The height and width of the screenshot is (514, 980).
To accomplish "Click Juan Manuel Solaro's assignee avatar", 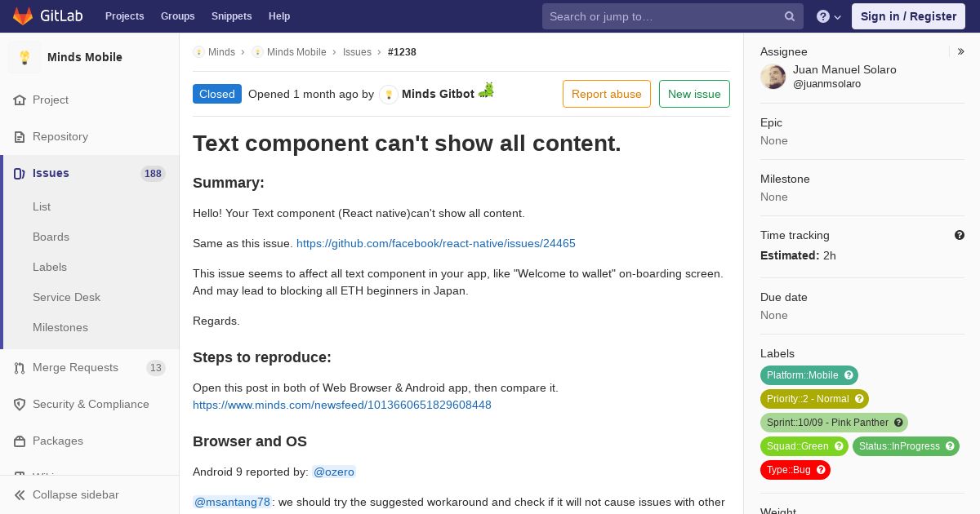I will click(x=773, y=77).
